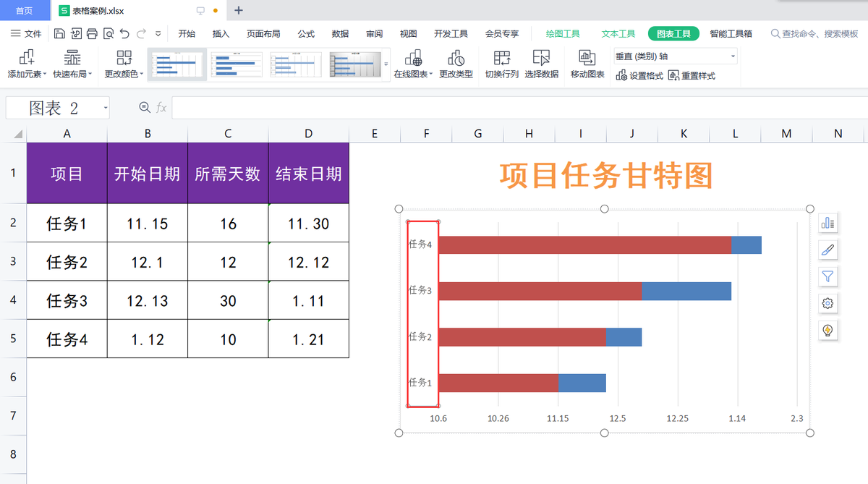Expand quick access toolbar customize arrow
This screenshot has width=868, height=484.
[158, 33]
